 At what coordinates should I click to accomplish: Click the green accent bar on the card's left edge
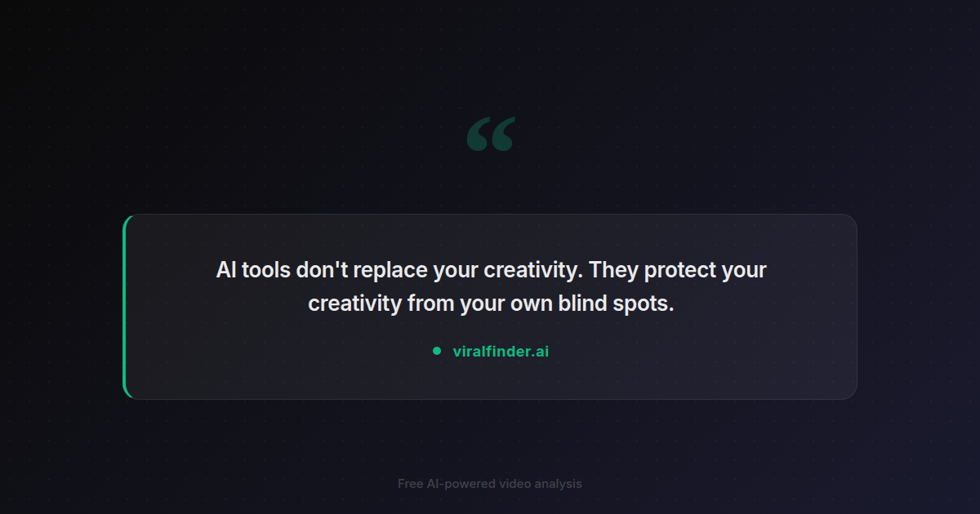(x=125, y=307)
